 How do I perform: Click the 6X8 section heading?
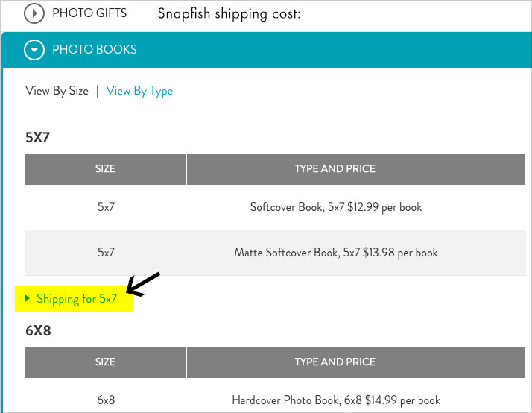[x=38, y=330]
